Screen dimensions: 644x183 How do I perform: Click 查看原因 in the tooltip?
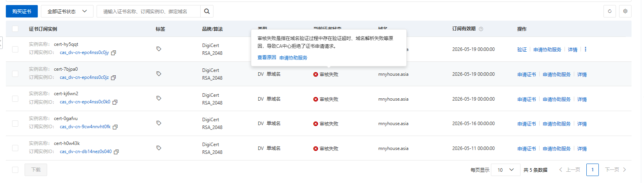coord(267,58)
